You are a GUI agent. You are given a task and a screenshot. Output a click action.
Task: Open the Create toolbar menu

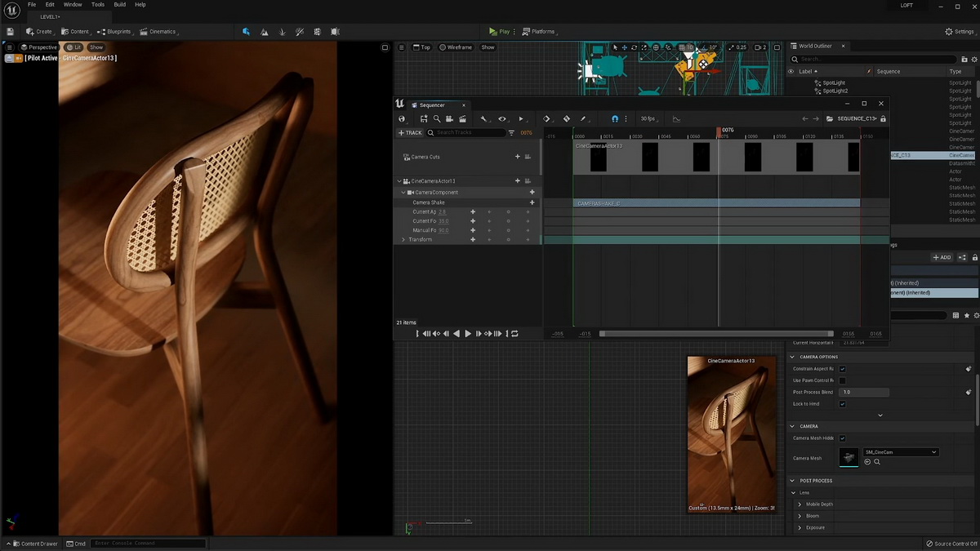[40, 32]
